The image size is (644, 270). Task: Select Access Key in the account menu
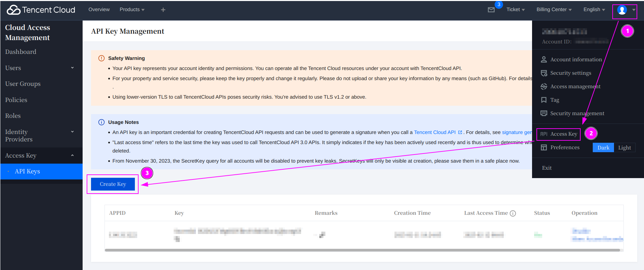(564, 134)
